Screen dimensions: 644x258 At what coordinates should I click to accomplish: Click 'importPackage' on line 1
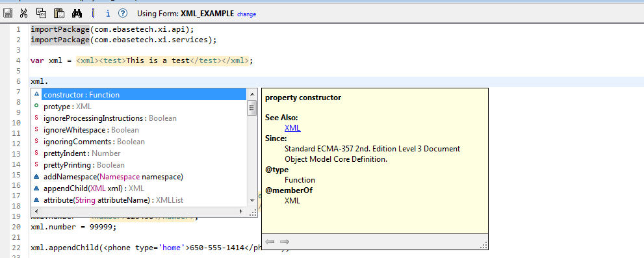tap(60, 30)
